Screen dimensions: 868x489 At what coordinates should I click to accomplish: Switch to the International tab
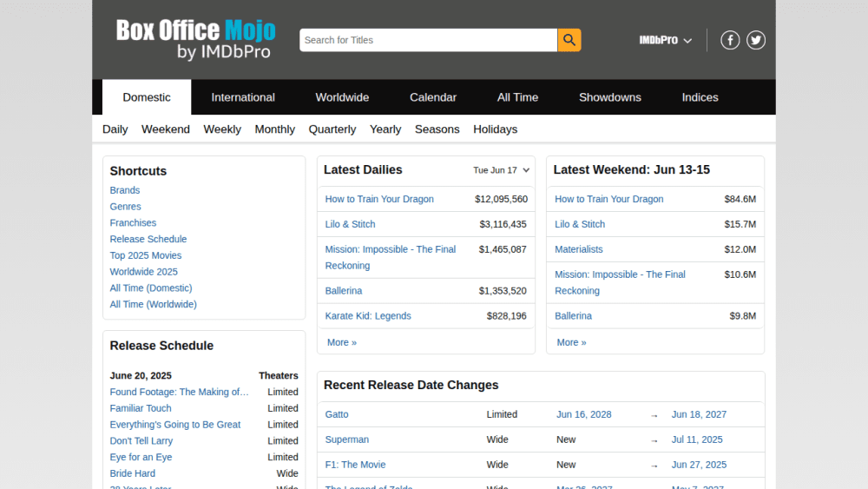point(243,97)
